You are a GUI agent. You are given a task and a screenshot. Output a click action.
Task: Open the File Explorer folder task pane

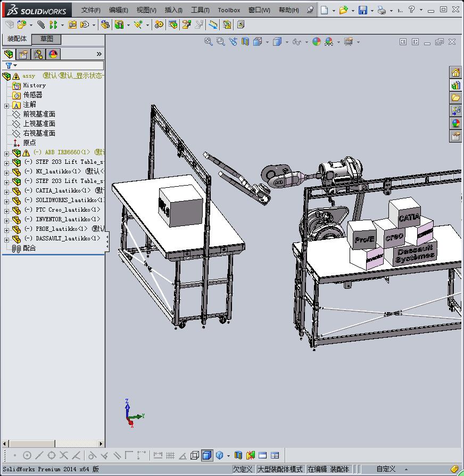coord(455,98)
